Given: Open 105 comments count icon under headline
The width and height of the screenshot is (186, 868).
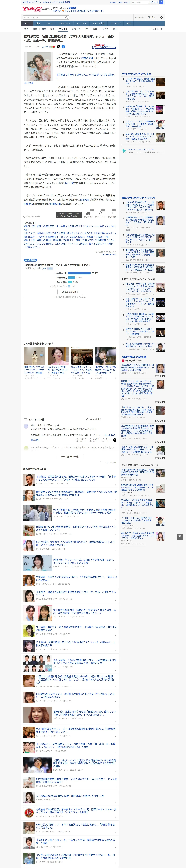Looking at the screenshot, I should (x=45, y=47).
